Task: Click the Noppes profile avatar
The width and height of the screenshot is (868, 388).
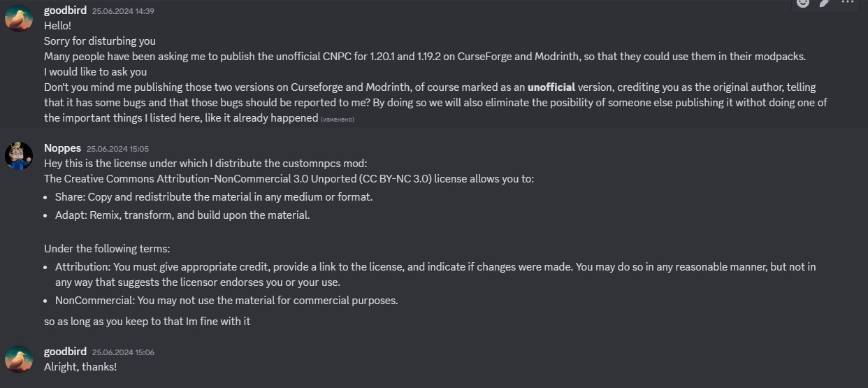Action: pos(19,155)
